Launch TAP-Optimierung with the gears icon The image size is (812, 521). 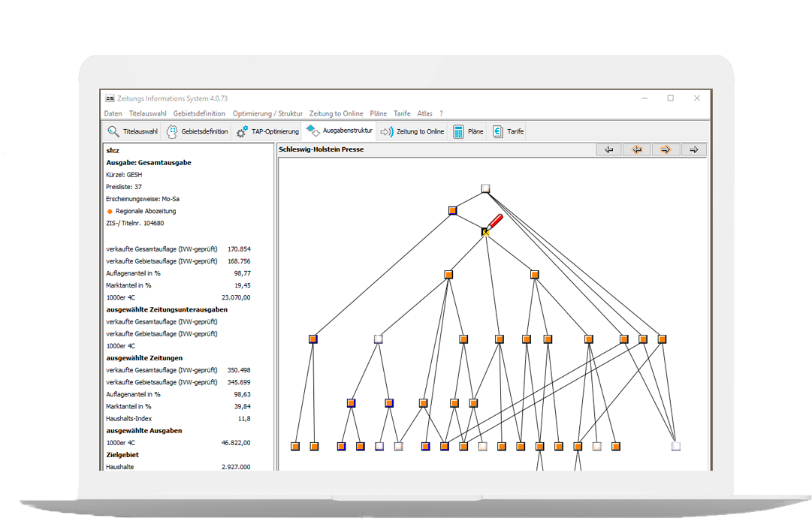(242, 131)
